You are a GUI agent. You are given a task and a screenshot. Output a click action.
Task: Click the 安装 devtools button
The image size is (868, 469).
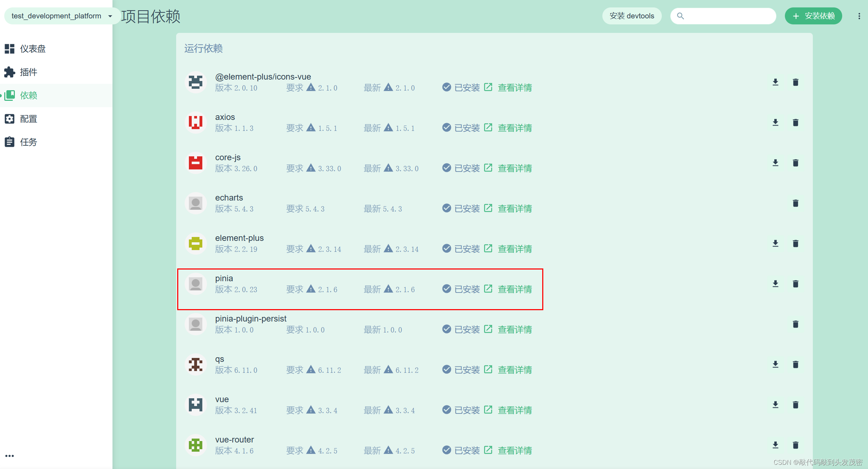[x=632, y=16]
